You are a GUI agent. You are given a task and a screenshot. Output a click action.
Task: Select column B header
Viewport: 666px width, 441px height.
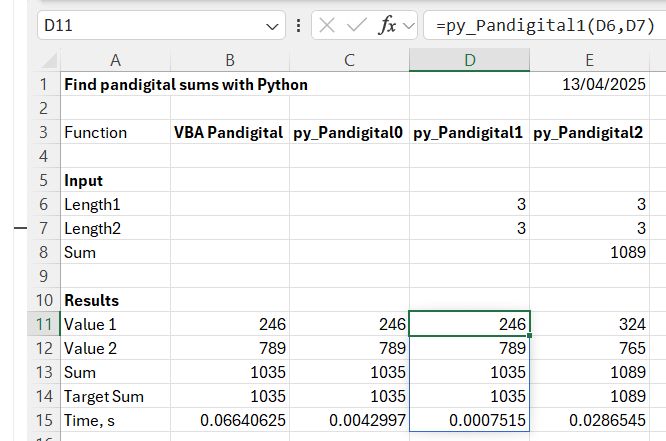pos(230,61)
